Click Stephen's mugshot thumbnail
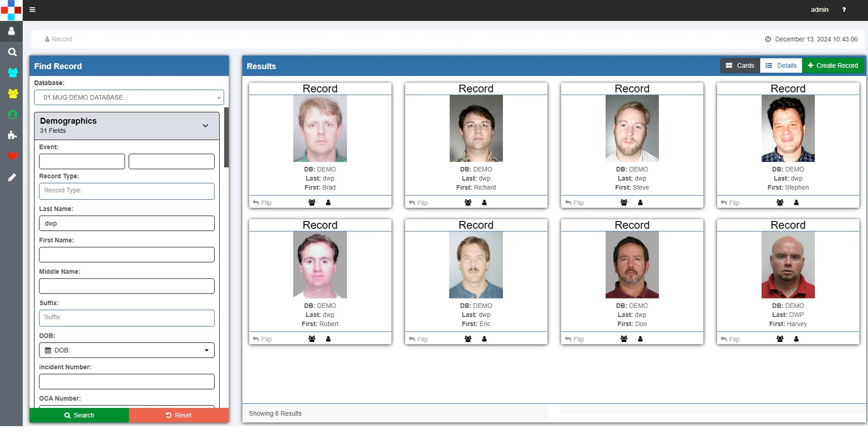 788,129
